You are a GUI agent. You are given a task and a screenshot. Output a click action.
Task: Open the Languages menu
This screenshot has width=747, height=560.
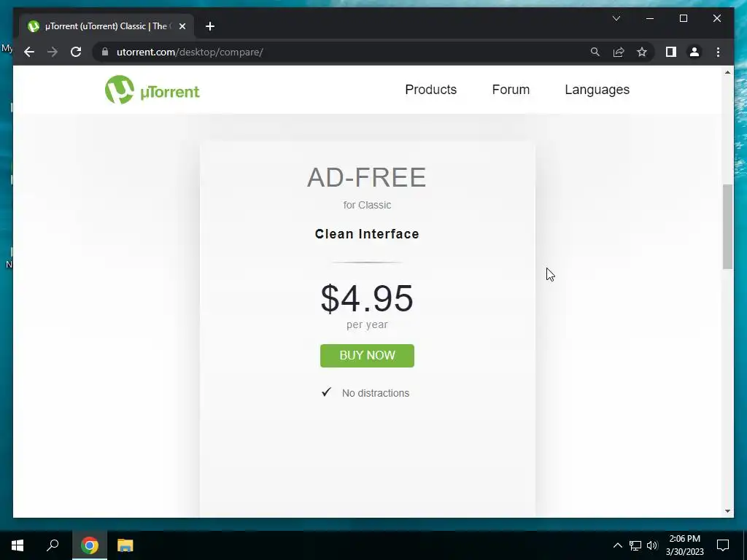(597, 90)
